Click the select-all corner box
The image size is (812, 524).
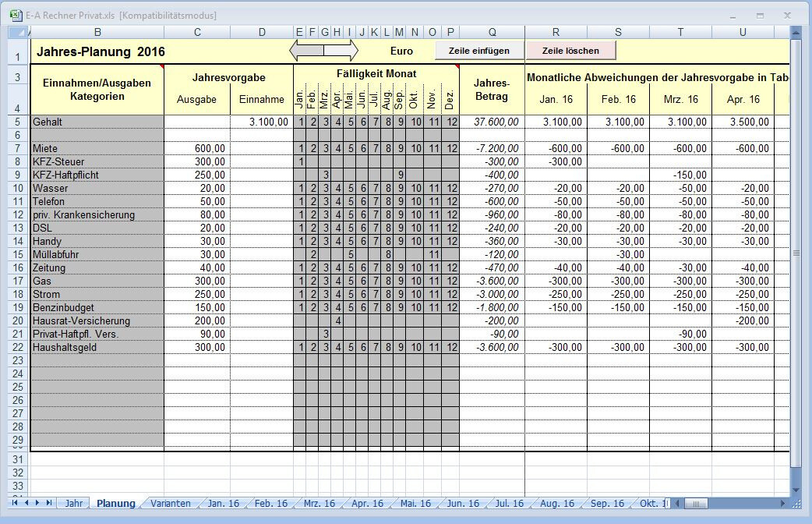(18, 32)
